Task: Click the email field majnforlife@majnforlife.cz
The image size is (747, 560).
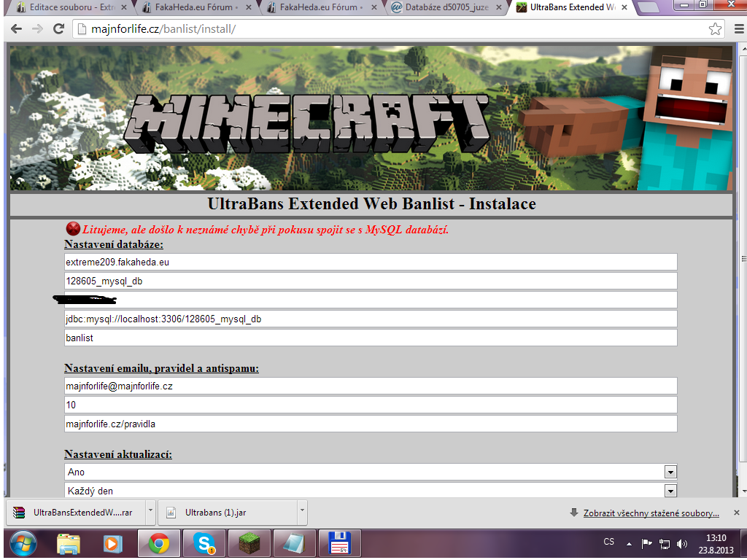Action: point(371,386)
